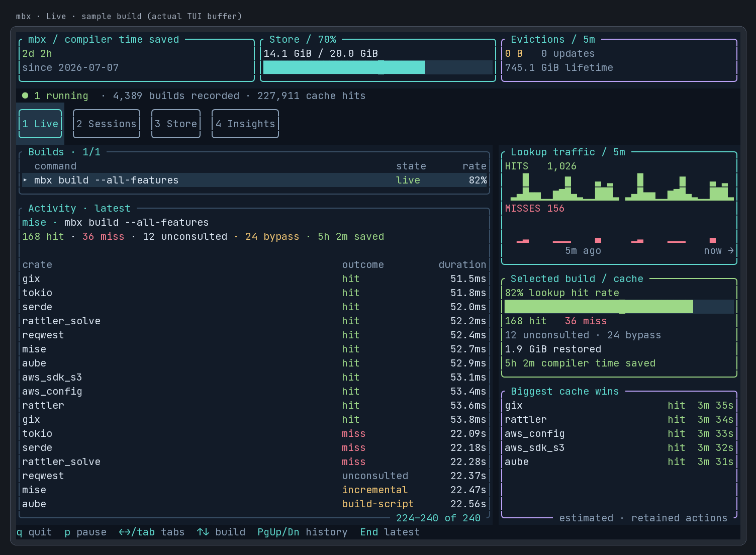Select the aws_config row lasting 53.4ms
The width and height of the screenshot is (756, 555).
click(254, 391)
